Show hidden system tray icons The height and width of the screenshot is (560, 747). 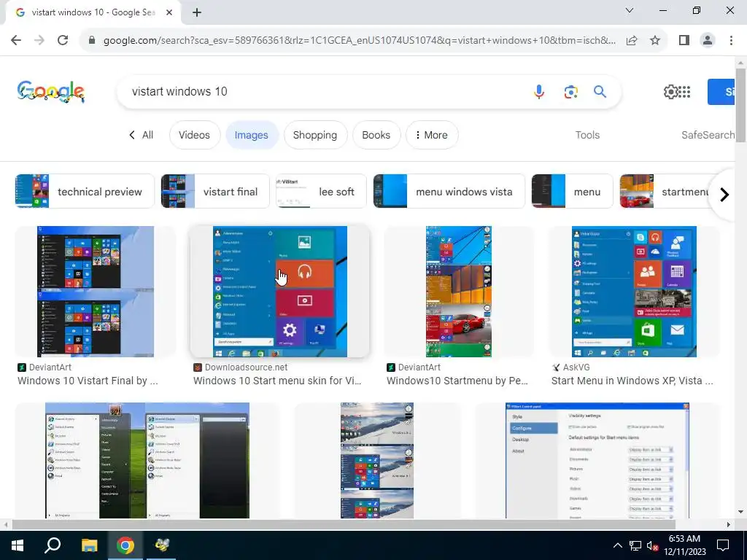(x=617, y=545)
